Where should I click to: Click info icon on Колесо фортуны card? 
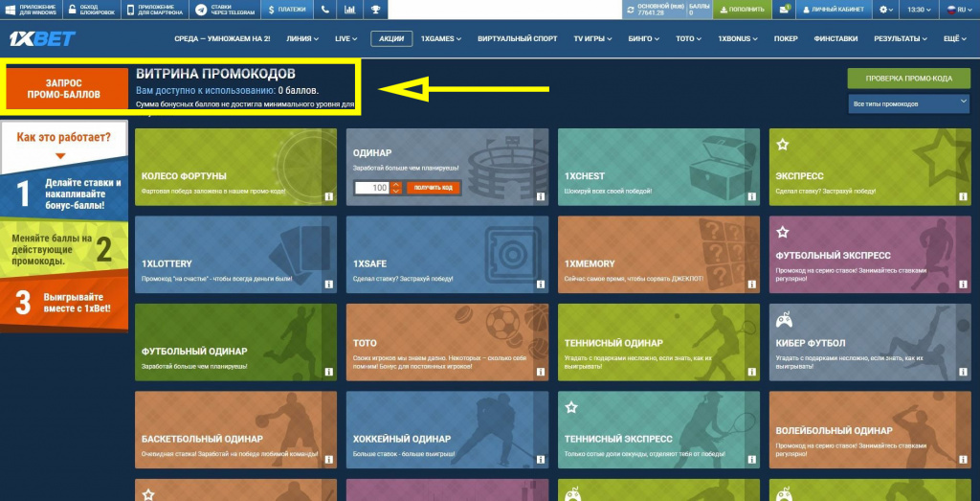coord(328,196)
